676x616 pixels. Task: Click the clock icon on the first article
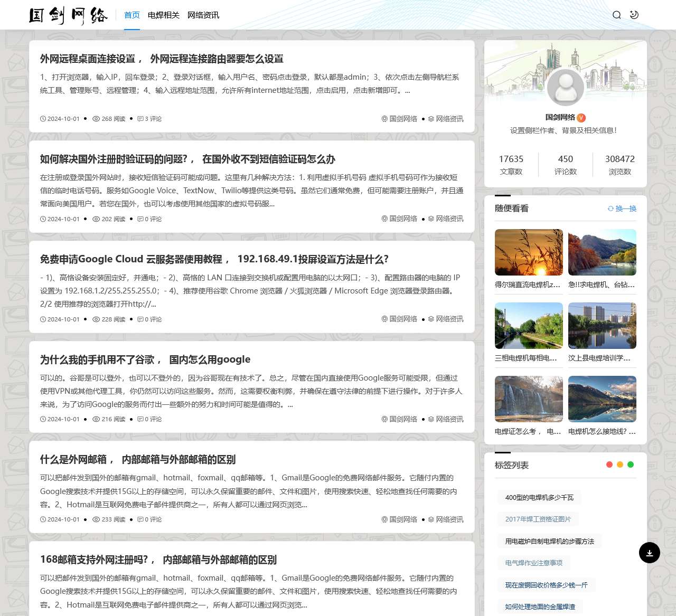click(42, 119)
